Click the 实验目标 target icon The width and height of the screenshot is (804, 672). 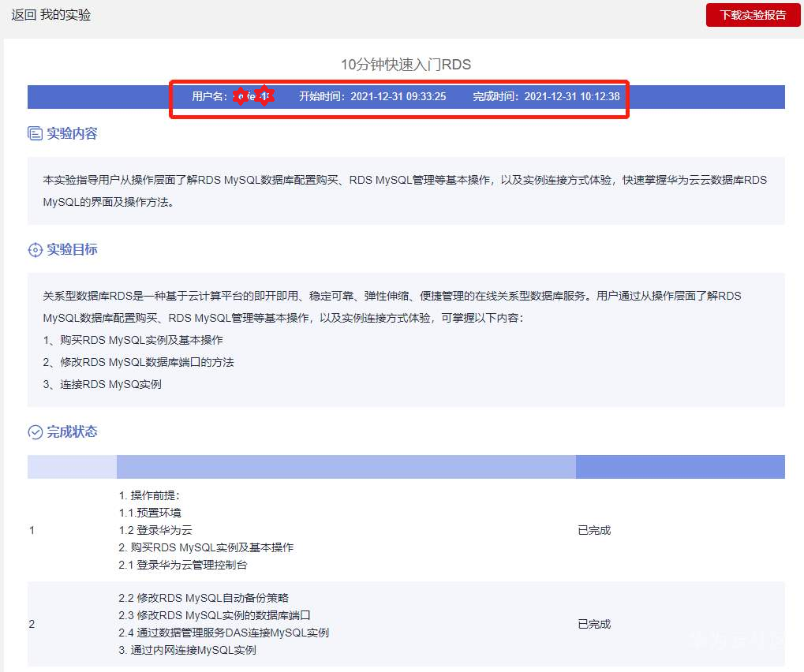point(35,248)
